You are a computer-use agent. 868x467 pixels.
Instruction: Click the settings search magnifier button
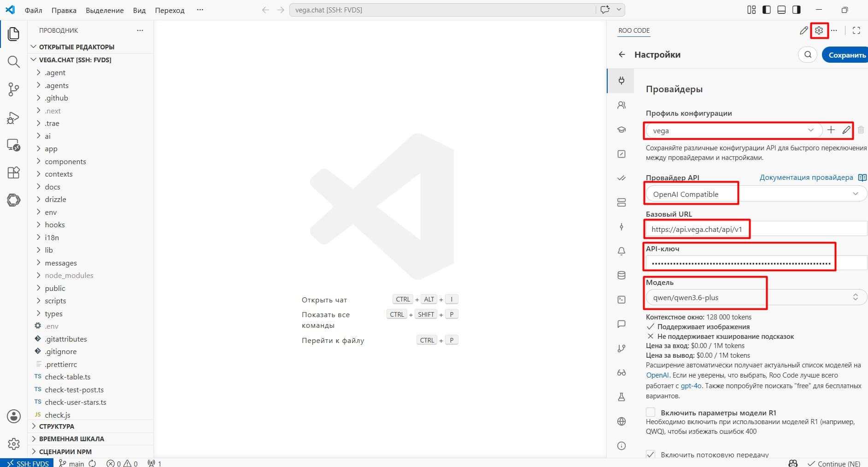pos(808,55)
